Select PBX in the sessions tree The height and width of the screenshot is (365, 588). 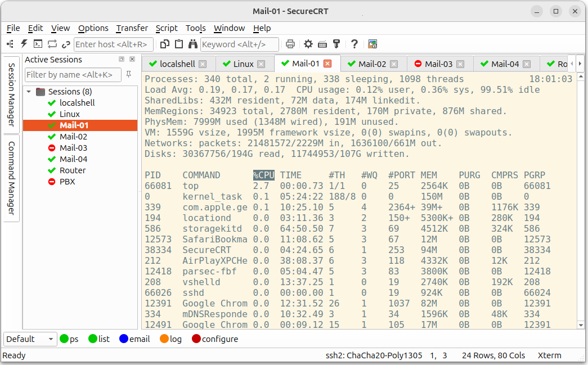67,182
